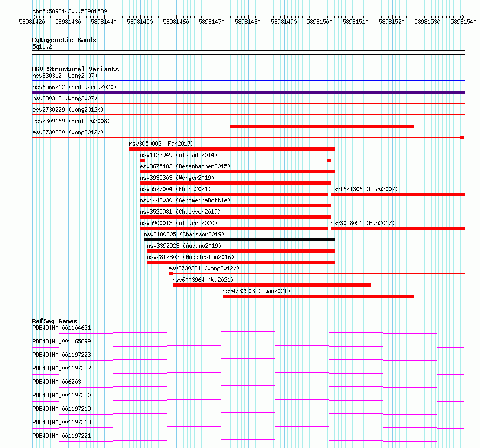Click the 5q11.2 band label
480x448 pixels.
tap(42, 46)
